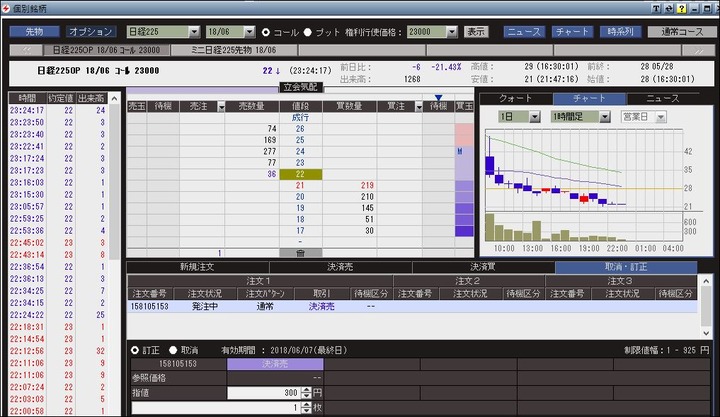Open the 1時間足 chart interval dropdown

[605, 117]
